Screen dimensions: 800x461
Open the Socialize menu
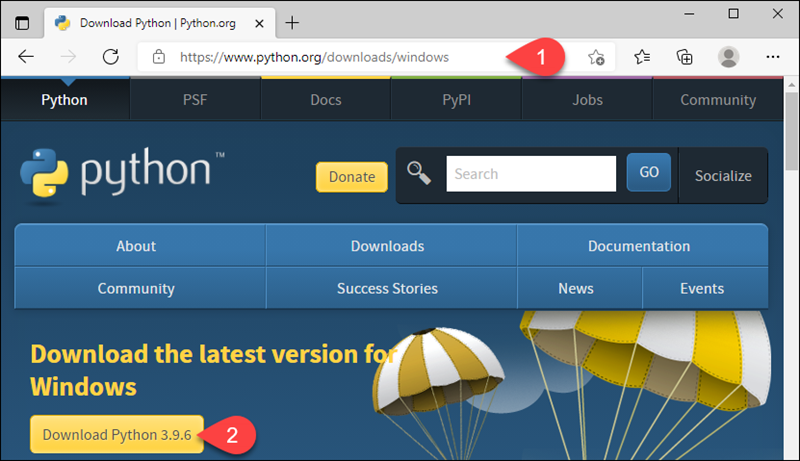723,176
